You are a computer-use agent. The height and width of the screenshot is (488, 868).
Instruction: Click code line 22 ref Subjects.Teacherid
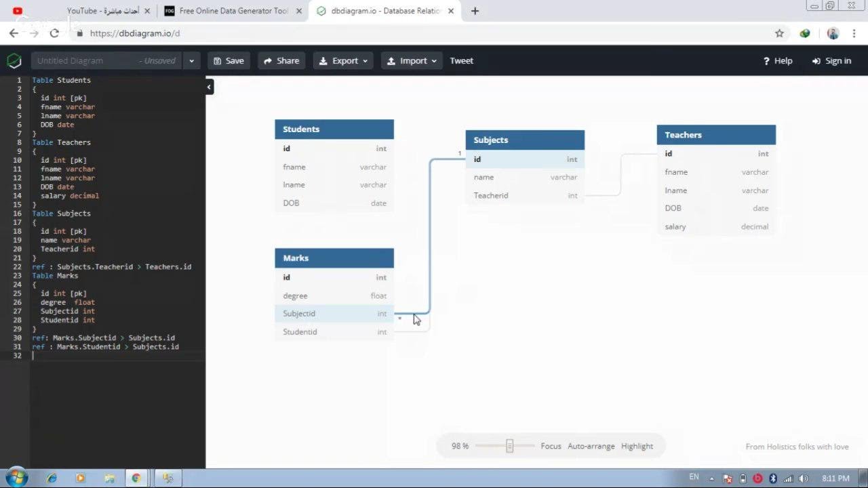[112, 266]
